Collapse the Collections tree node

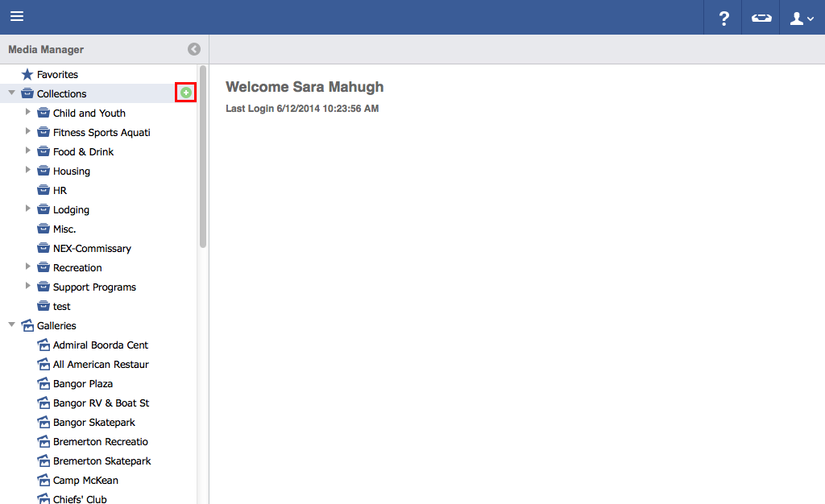pos(11,93)
